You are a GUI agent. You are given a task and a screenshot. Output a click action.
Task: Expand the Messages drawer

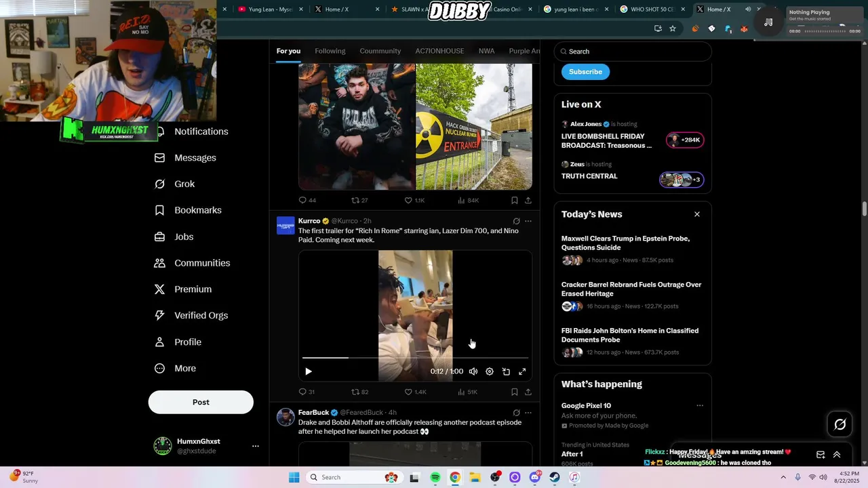(837, 455)
